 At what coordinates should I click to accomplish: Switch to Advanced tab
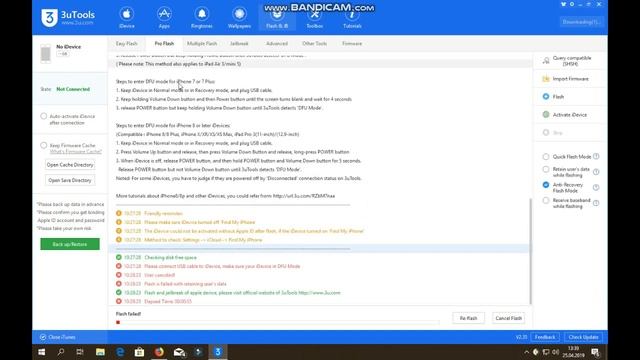coord(277,43)
